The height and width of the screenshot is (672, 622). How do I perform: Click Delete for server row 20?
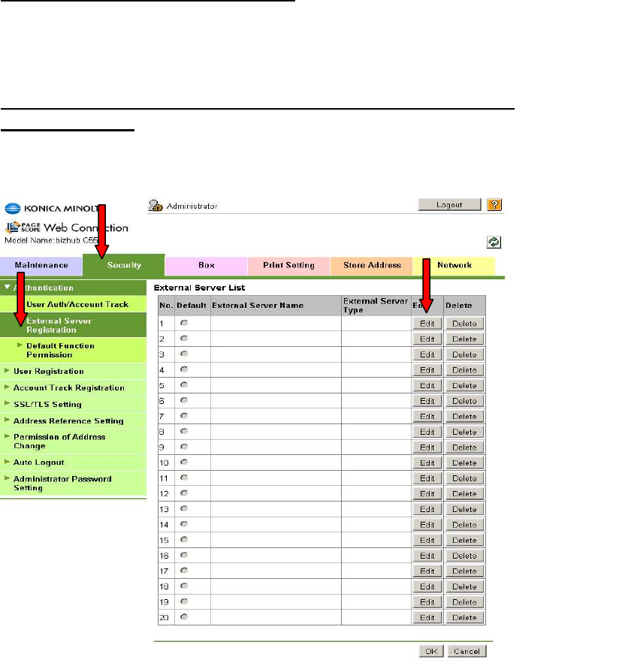pos(464,618)
